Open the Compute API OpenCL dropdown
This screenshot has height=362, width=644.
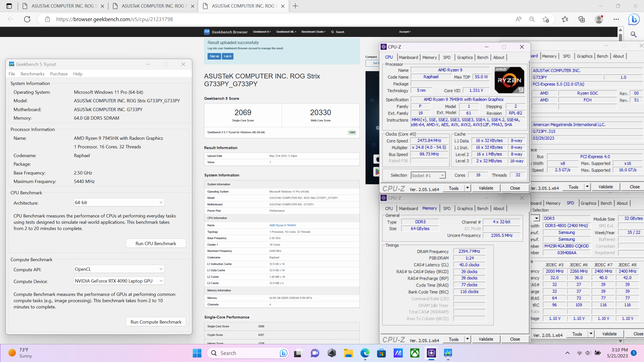119,269
